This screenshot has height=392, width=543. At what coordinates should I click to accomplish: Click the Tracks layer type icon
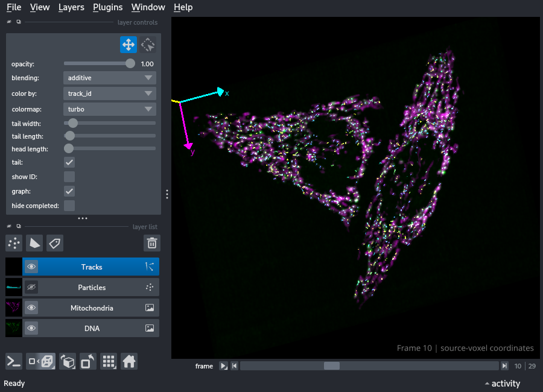[150, 267]
